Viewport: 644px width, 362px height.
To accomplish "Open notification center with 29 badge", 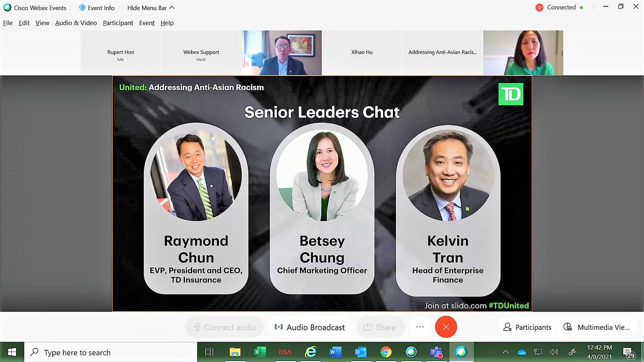I will click(x=630, y=352).
